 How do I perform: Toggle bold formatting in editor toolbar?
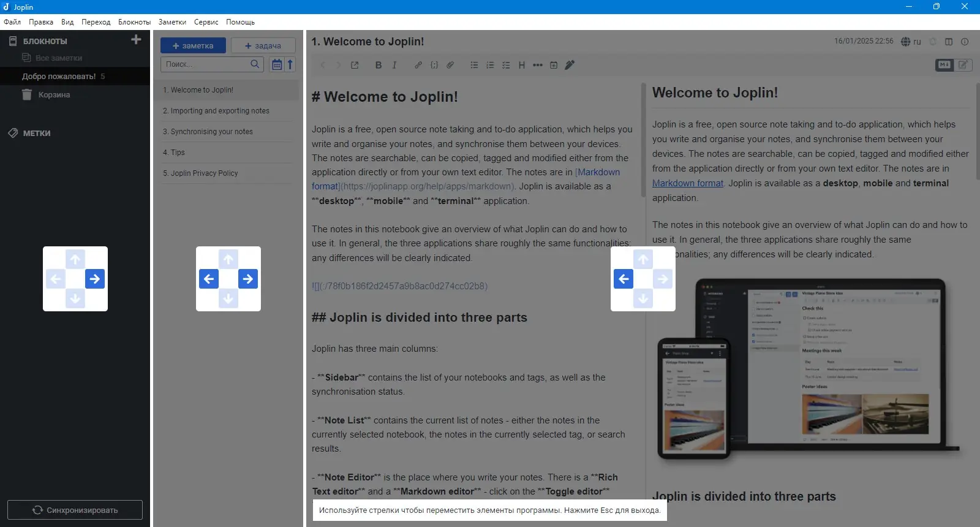pyautogui.click(x=379, y=65)
